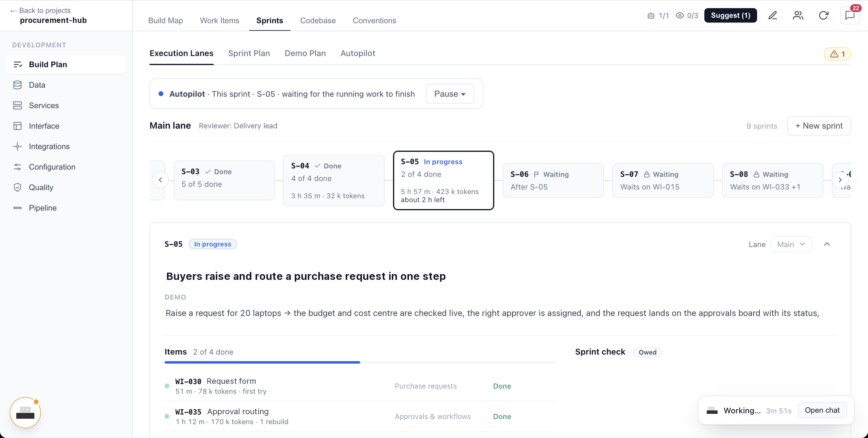Open the Lane Main dropdown
Image resolution: width=868 pixels, height=438 pixels.
(791, 244)
